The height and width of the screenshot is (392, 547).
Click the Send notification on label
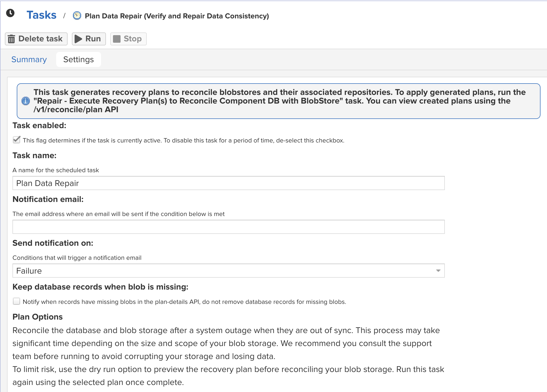(x=53, y=243)
